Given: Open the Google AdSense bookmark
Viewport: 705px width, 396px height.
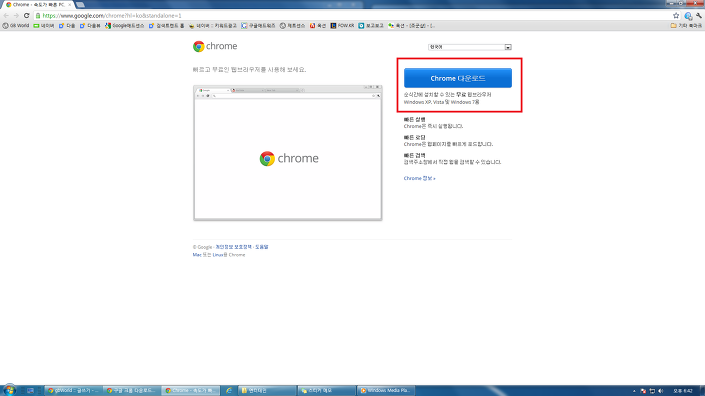Looking at the screenshot, I should pyautogui.click(x=125, y=26).
